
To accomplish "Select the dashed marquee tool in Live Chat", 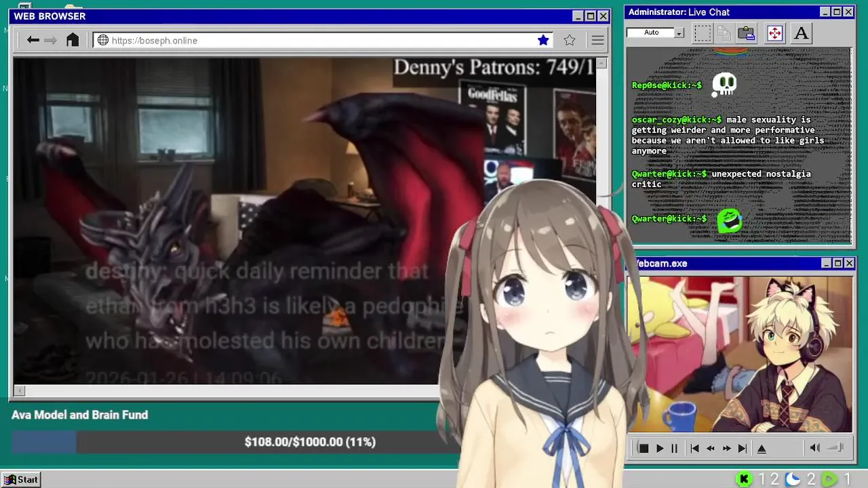I will click(x=703, y=33).
